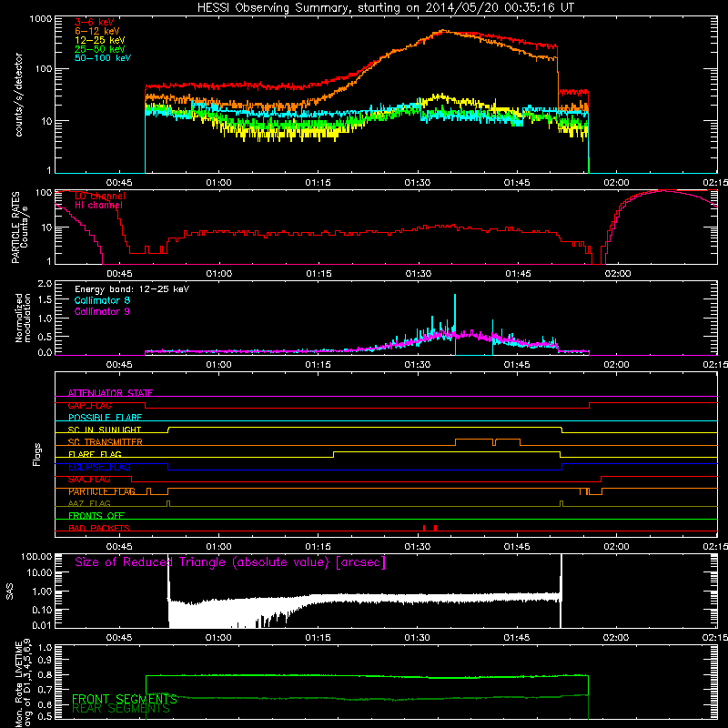Image resolution: width=728 pixels, height=728 pixels.
Task: Click the FRONT SEGMENTS legend label
Action: click(125, 699)
